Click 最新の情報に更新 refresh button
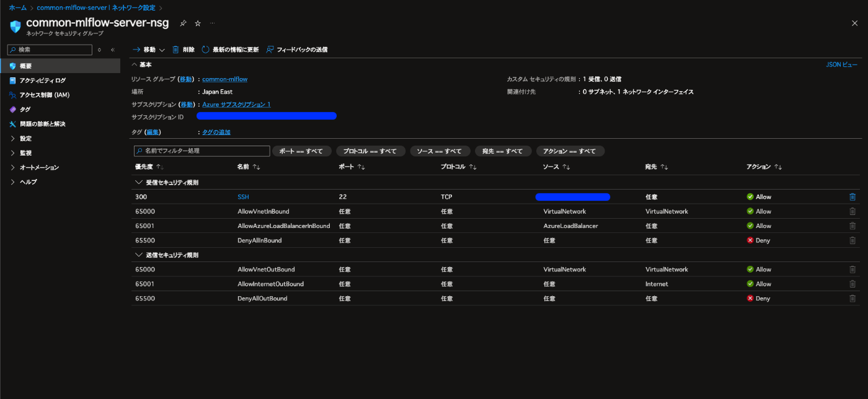 pos(230,50)
